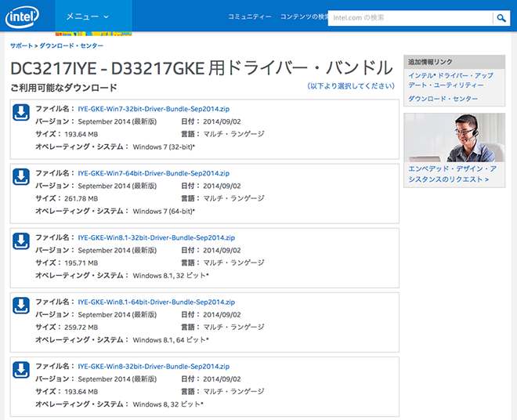
Task: Click the Intel.com search field
Action: coord(410,18)
